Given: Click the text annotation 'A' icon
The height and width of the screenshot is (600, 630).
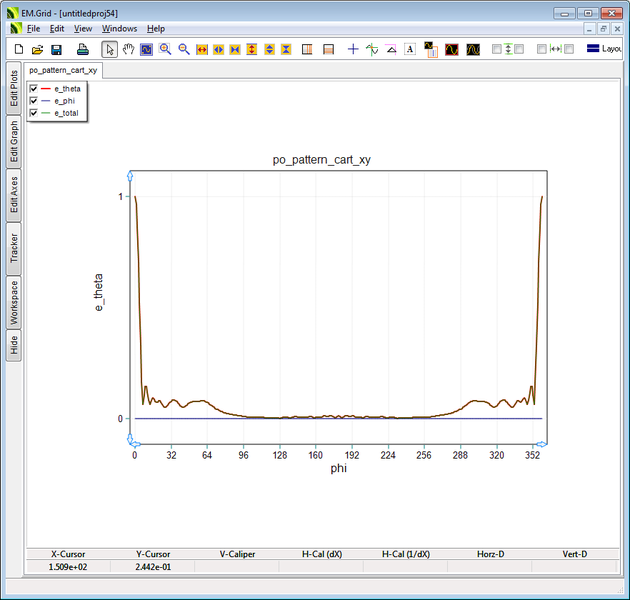Looking at the screenshot, I should click(x=410, y=49).
